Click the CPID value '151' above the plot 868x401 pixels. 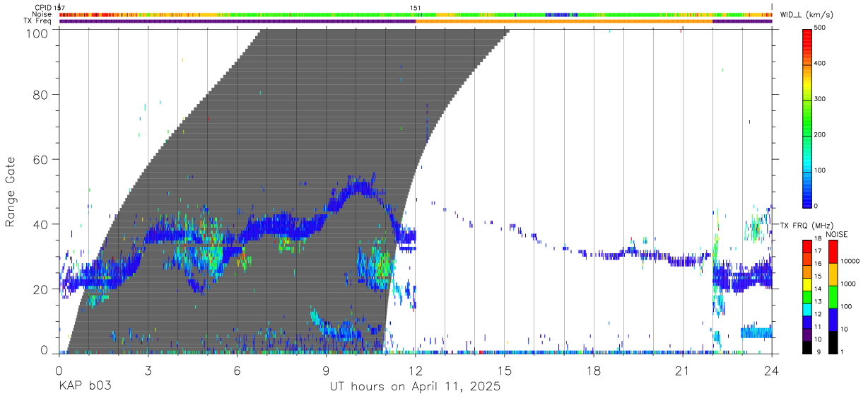[416, 8]
